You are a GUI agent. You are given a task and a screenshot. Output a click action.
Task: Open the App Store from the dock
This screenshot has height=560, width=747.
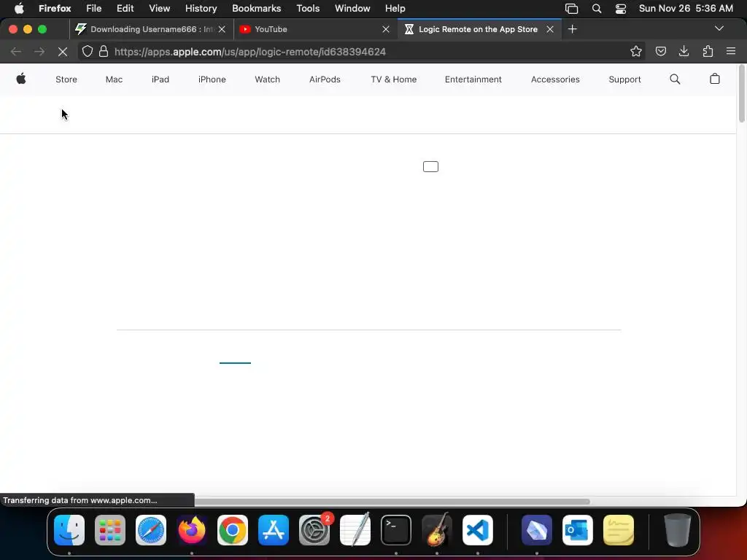click(x=274, y=530)
